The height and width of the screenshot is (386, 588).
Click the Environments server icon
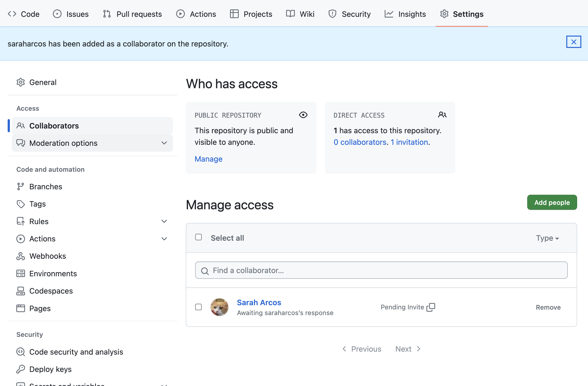(21, 274)
